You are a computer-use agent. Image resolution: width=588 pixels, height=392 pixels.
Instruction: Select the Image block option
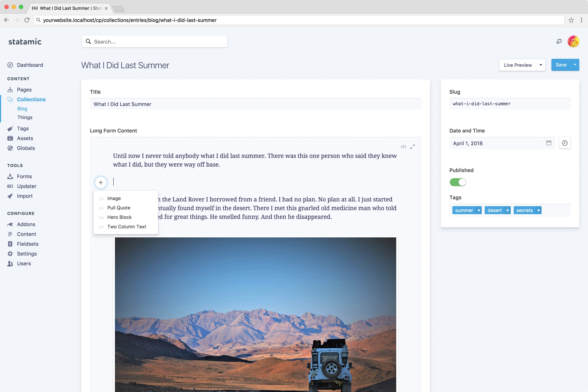point(114,198)
